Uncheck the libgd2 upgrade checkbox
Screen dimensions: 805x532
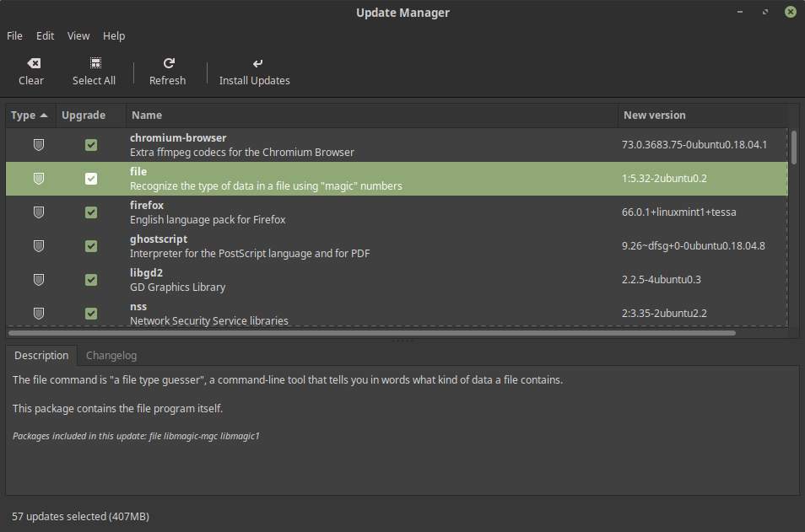coord(91,280)
